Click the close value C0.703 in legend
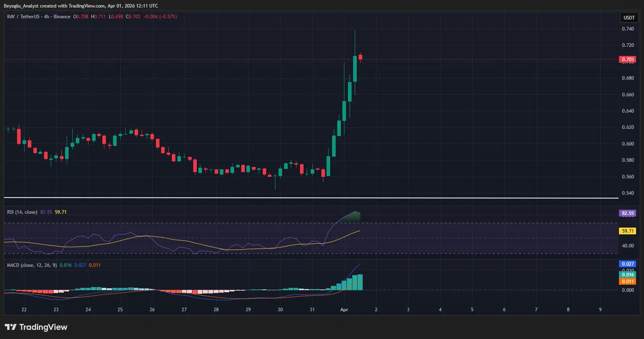Viewport: 644px width, 339px height. coord(133,17)
